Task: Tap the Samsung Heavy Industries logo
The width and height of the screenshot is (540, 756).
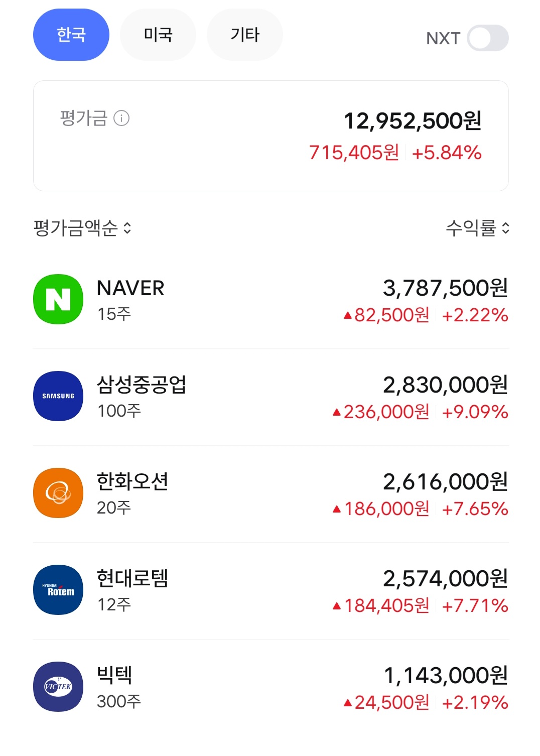Action: point(58,396)
